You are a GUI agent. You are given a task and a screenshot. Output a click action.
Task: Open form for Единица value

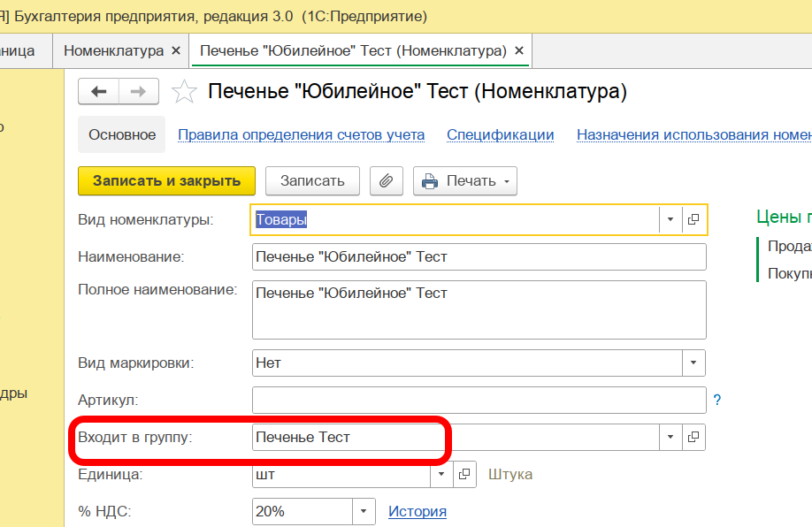[465, 475]
